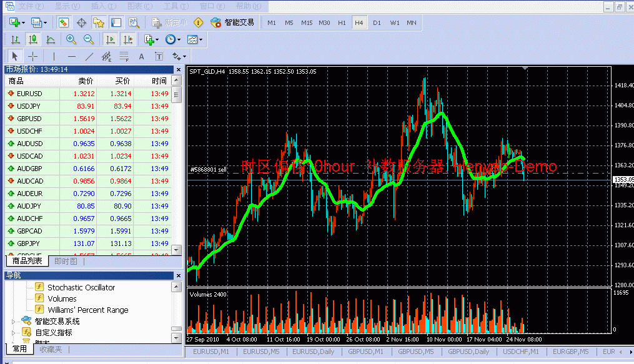Switch to candlestick chart display
634x364 pixels.
pos(32,39)
